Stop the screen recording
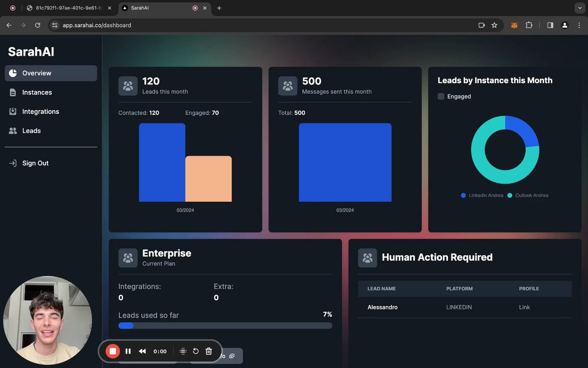Screen dimensions: 588x368 (113, 351)
